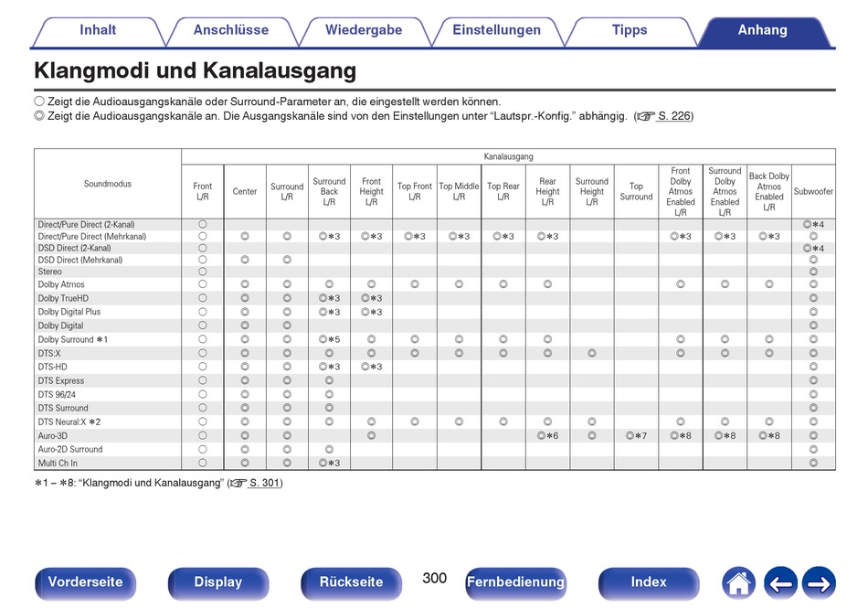This screenshot has height=608, width=868.
Task: Select the Front L/R column header
Action: tap(203, 192)
